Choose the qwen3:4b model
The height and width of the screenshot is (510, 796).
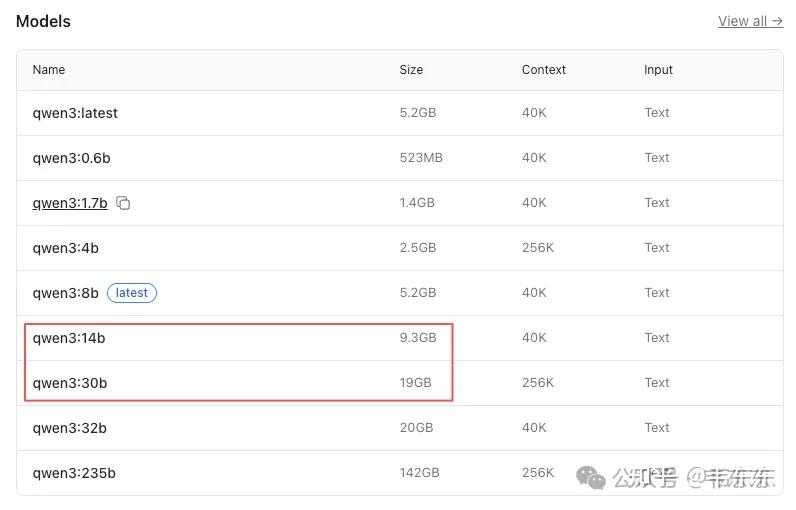coord(66,248)
